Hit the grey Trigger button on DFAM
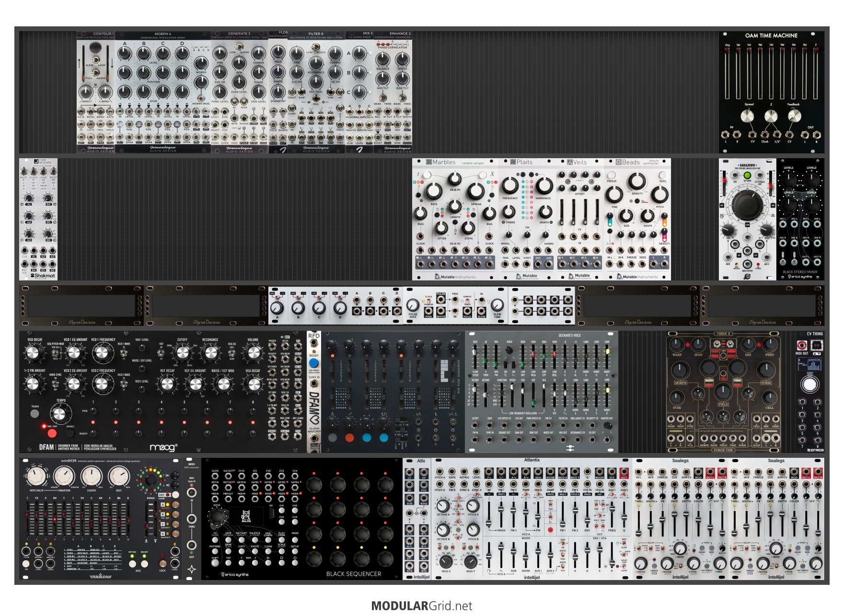This screenshot has height=616, width=844. (35, 413)
